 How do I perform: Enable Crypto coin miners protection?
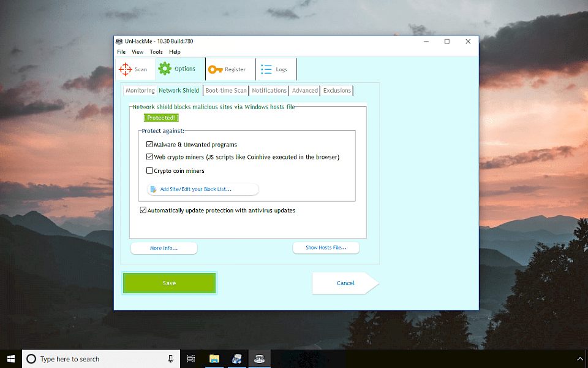coord(149,171)
